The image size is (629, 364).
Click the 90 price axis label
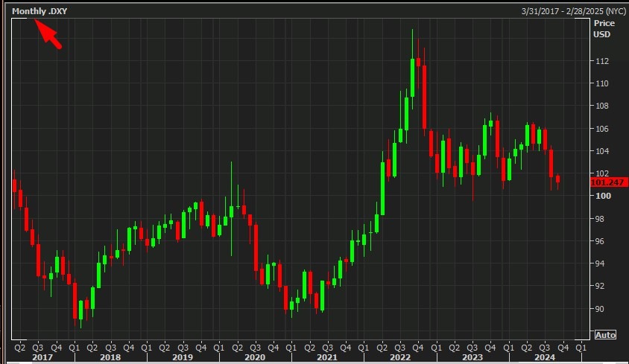click(600, 309)
